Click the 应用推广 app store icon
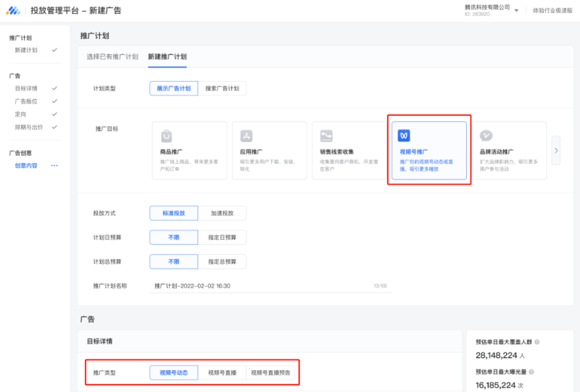The width and height of the screenshot is (580, 392). click(246, 135)
